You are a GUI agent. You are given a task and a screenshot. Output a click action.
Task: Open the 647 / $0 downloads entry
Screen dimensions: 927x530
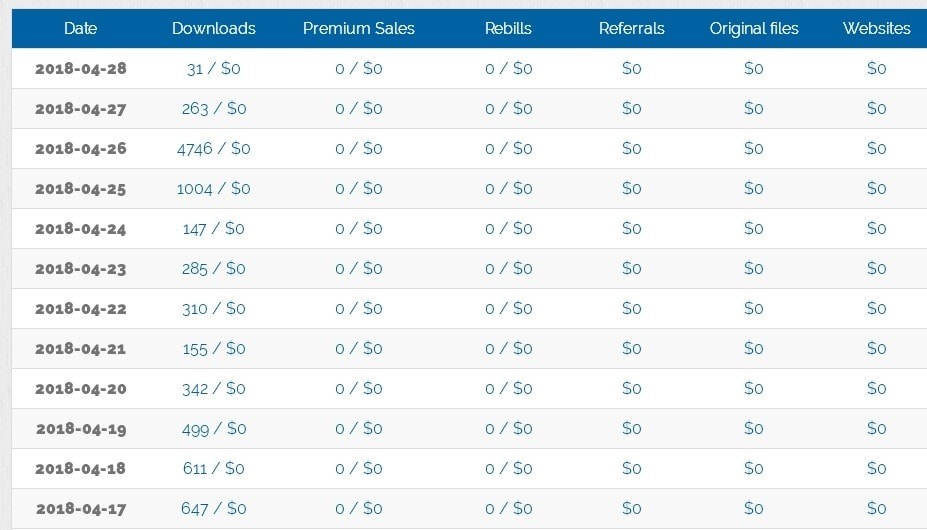coord(214,508)
